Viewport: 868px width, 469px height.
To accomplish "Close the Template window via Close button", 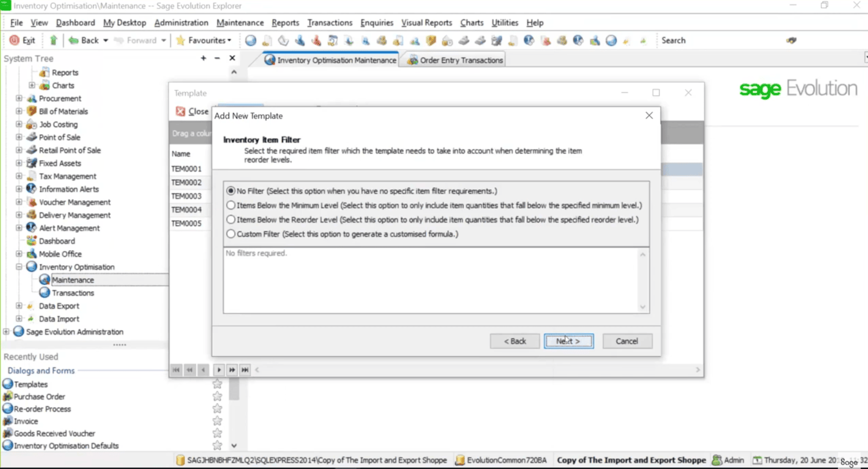I will (x=193, y=111).
